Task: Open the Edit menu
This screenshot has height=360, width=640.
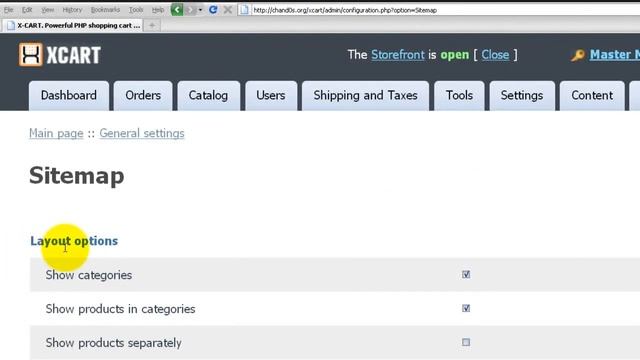Action: pos(27,10)
